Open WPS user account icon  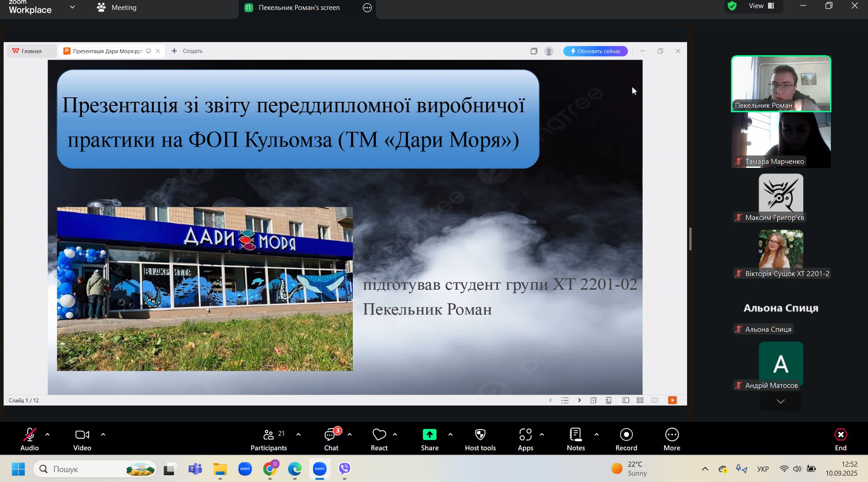click(x=549, y=51)
